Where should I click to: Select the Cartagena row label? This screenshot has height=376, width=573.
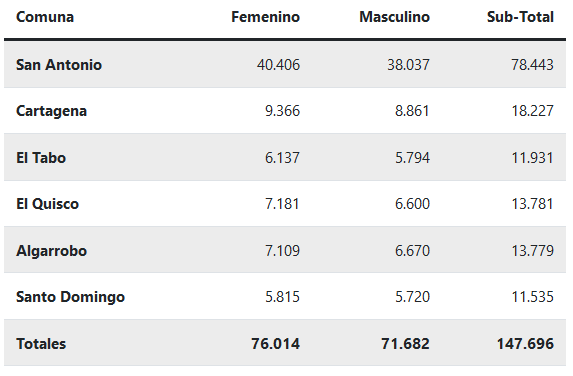click(x=52, y=111)
